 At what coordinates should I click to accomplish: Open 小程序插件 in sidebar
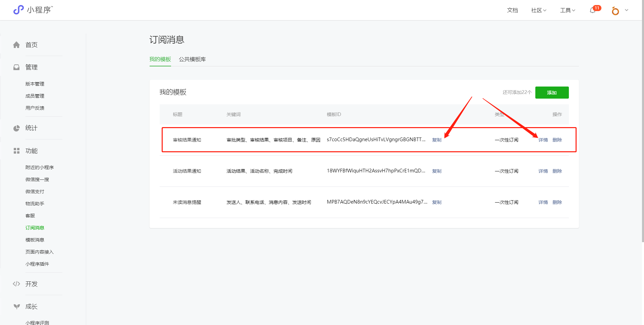[37, 264]
